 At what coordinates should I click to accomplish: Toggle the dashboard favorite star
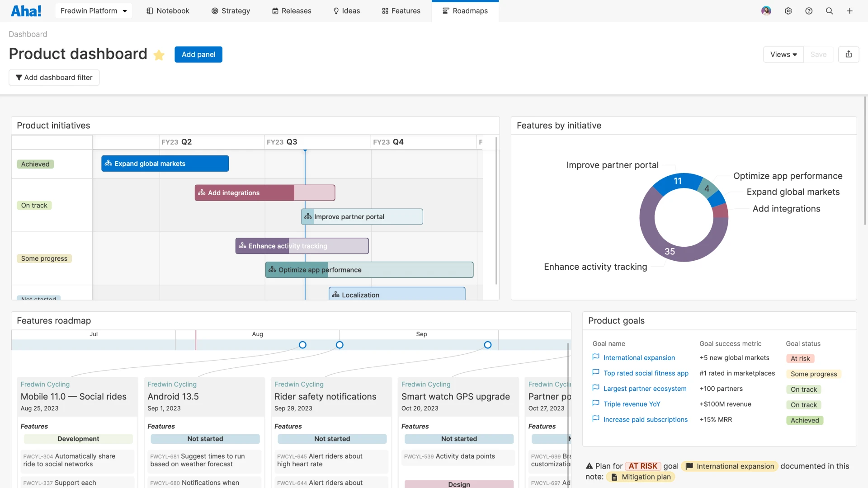tap(159, 54)
